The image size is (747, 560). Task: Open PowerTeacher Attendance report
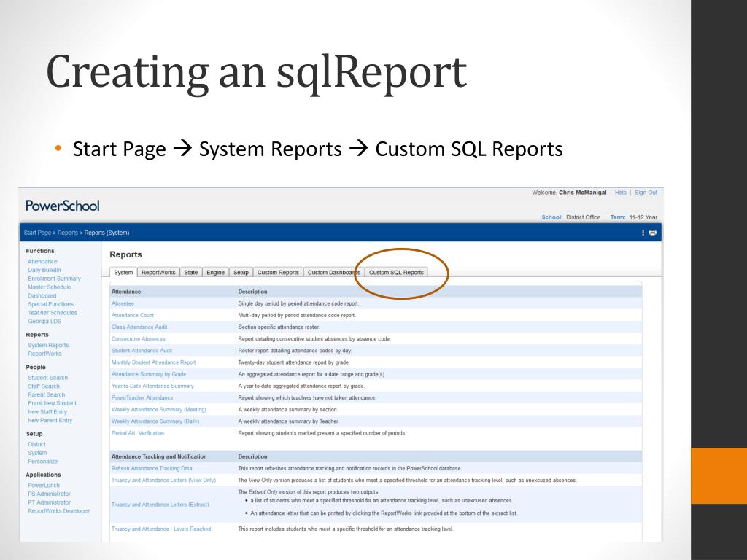(142, 397)
